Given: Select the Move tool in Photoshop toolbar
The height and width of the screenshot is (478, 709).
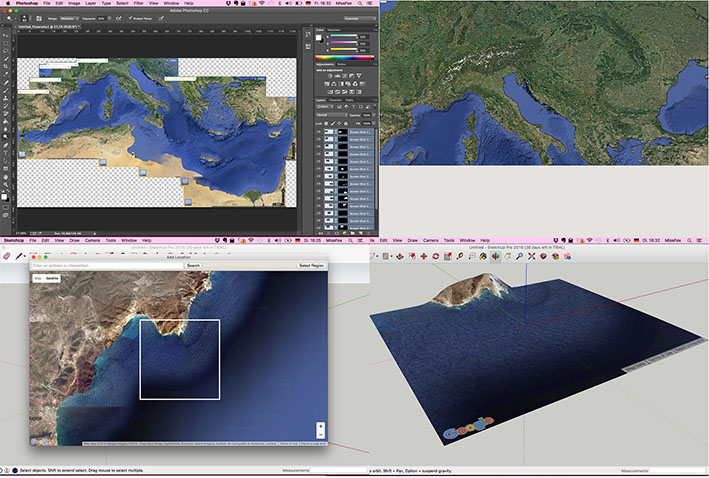Looking at the screenshot, I should (x=6, y=35).
